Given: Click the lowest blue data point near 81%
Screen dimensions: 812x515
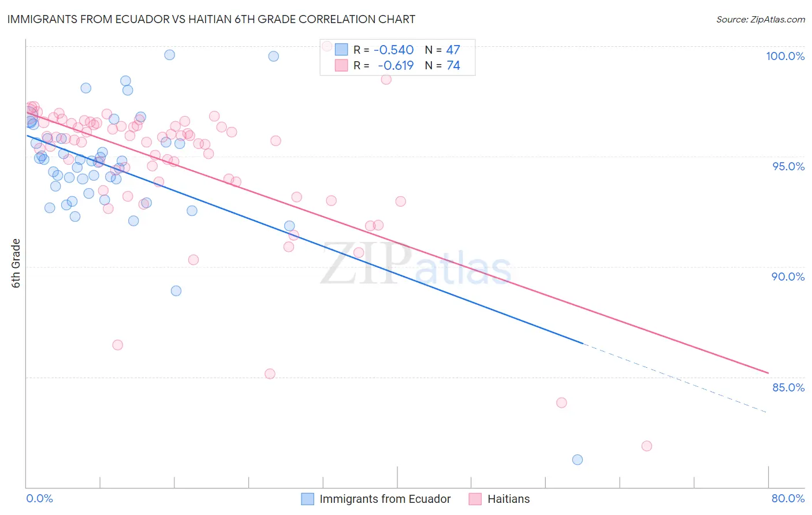Looking at the screenshot, I should 578,460.
